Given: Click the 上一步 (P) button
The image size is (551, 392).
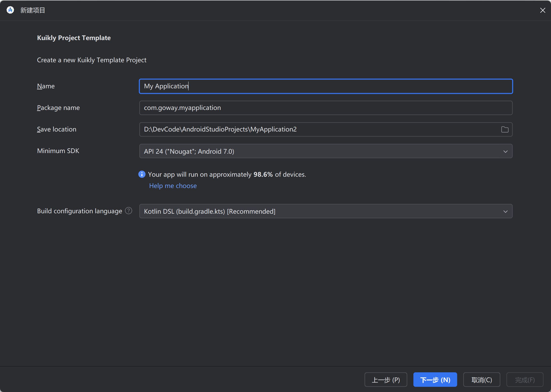Looking at the screenshot, I should (x=386, y=380).
